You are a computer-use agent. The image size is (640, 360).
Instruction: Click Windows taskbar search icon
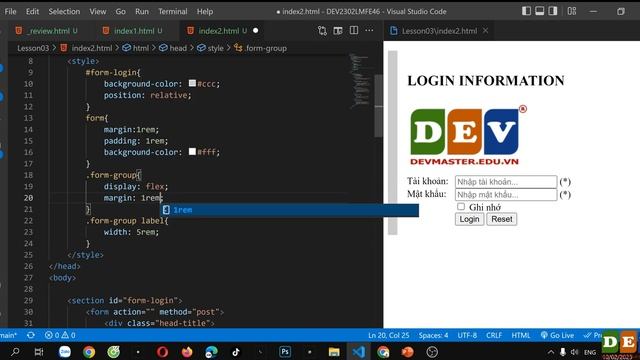(16, 351)
